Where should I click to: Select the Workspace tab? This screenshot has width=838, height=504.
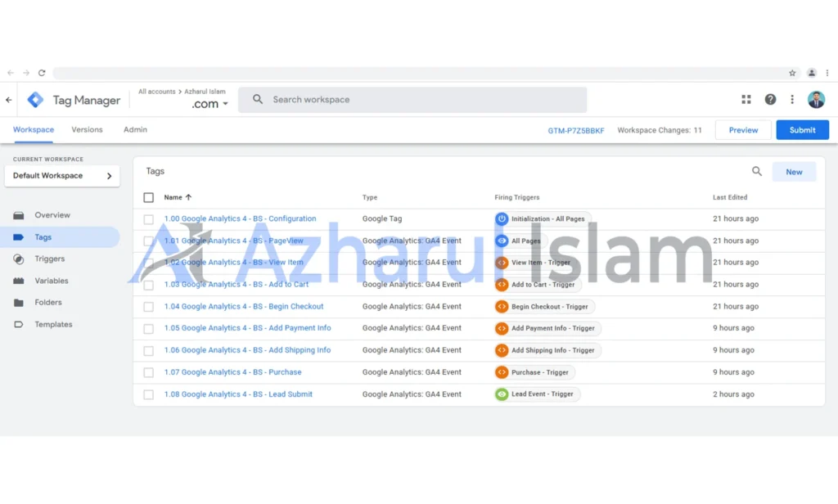[x=33, y=130]
